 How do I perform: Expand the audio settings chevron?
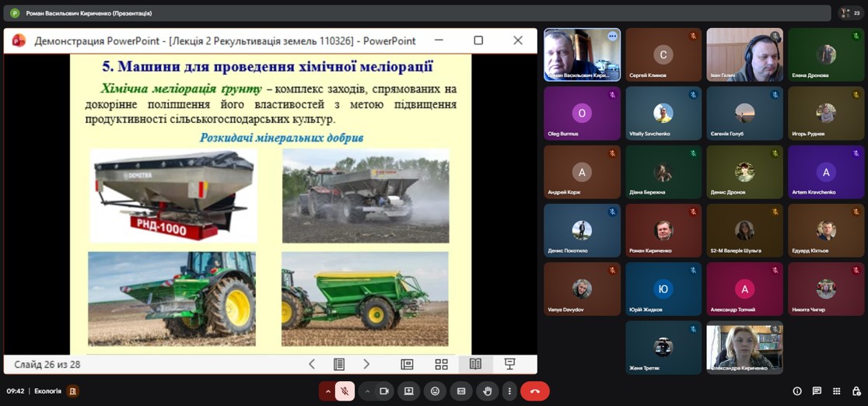[x=327, y=391]
